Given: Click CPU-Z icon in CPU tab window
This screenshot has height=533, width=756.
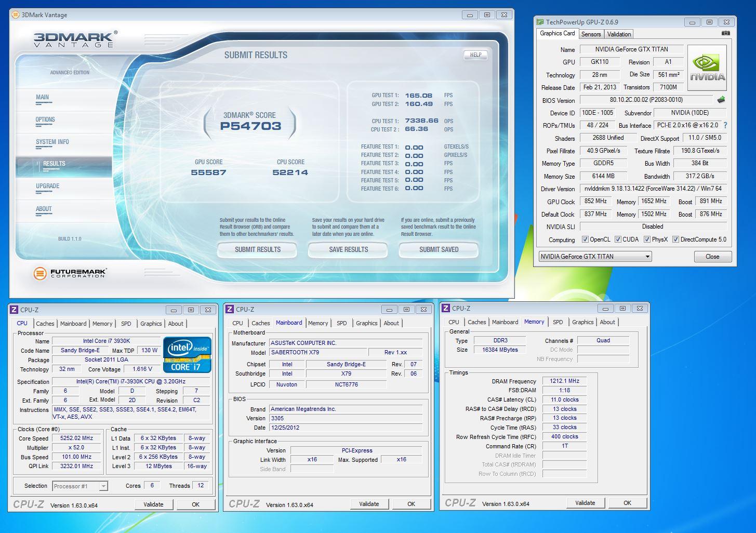Looking at the screenshot, I should 14,310.
